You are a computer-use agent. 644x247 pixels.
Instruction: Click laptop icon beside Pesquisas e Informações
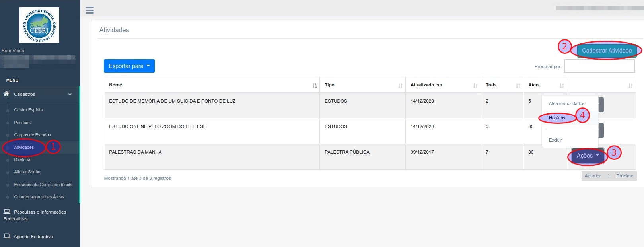pos(7,212)
